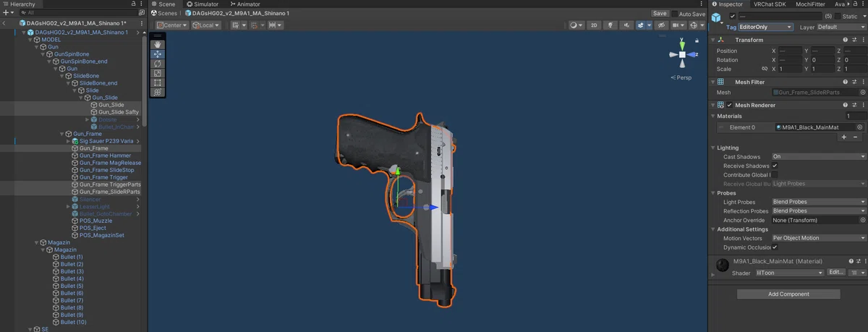This screenshot has width=868, height=332.
Task: Select the Rect tool
Action: (x=158, y=82)
